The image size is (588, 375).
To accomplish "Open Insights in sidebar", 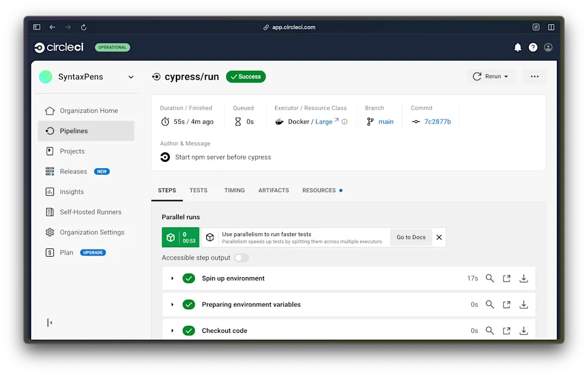I will [x=86, y=192].
